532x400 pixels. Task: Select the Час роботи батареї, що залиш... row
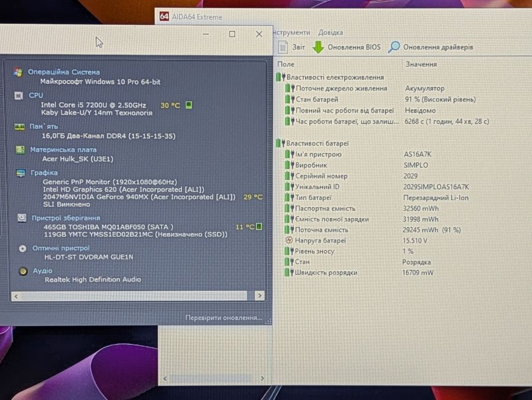387,121
